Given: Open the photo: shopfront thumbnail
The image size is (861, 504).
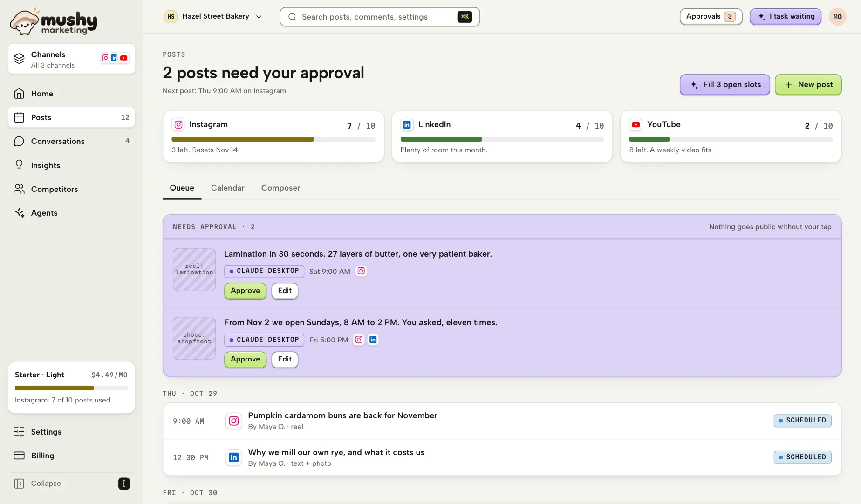Looking at the screenshot, I should [194, 338].
